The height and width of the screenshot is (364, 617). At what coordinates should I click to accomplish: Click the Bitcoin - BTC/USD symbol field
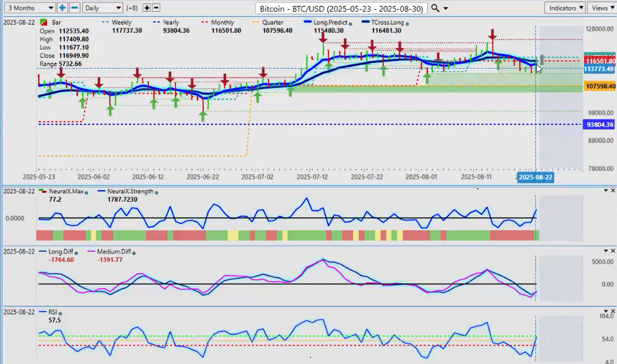point(341,8)
